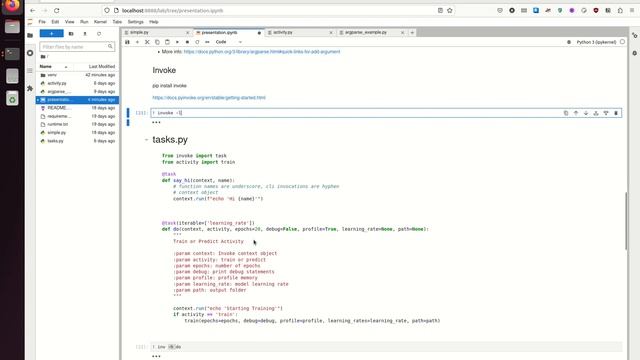Image resolution: width=640 pixels, height=360 pixels.
Task: Insert a cell above the active cell
Action: click(596, 113)
